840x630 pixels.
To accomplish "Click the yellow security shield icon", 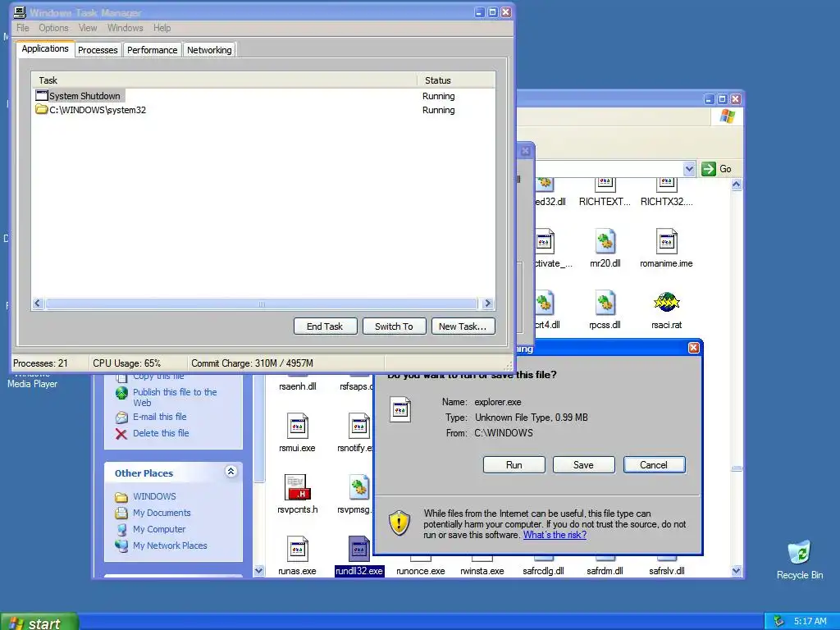I will (399, 523).
